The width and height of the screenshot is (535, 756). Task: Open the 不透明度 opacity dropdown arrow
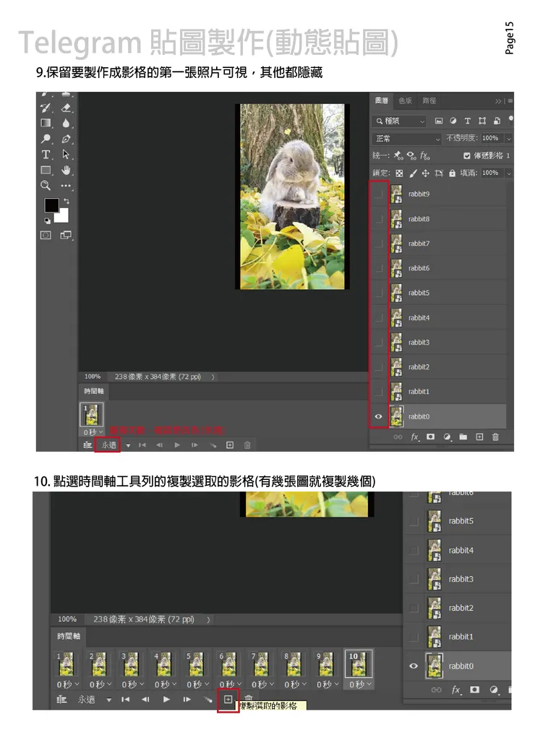click(508, 138)
